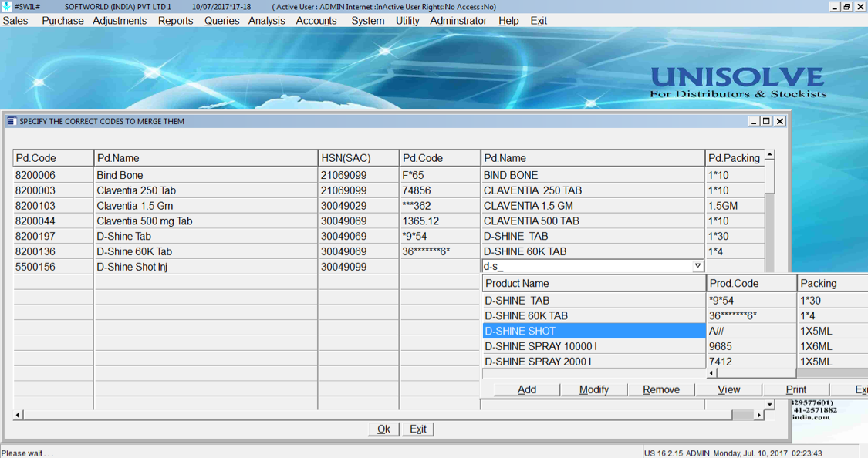Click Pd.Code 1365.12 cell
Viewport: 868px width, 458px height.
[x=440, y=221]
